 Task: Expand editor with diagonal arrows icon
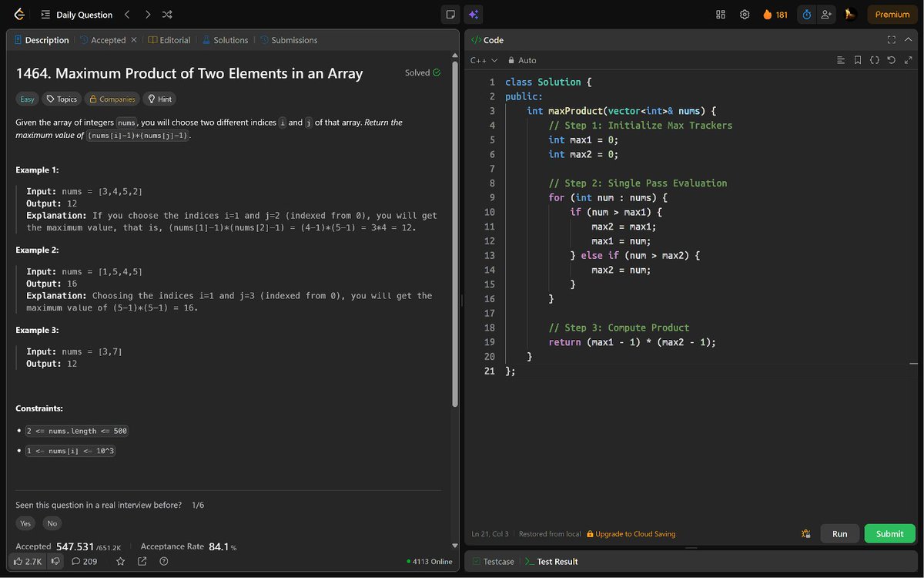coord(908,60)
